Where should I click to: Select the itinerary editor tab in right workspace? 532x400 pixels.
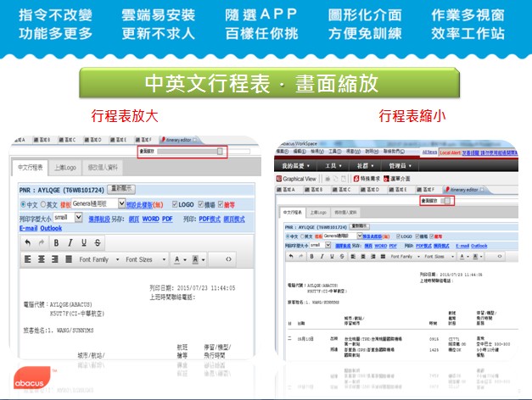[x=468, y=191]
